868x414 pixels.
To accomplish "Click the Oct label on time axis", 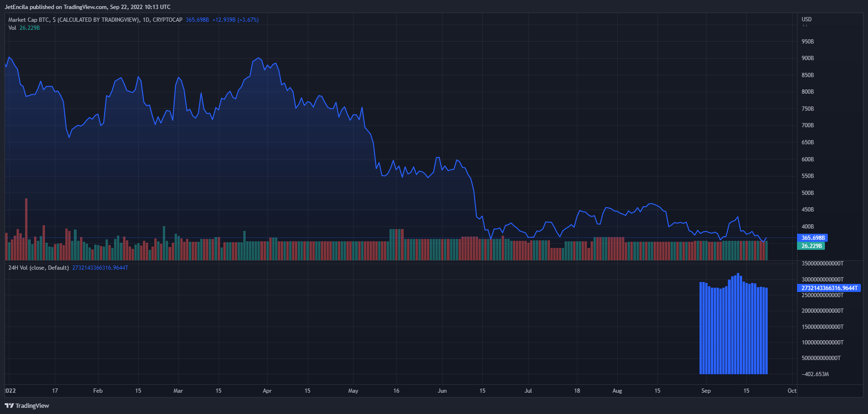I will click(x=792, y=391).
